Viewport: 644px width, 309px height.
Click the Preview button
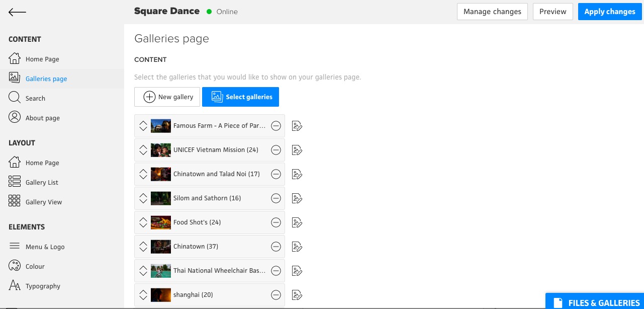point(553,12)
